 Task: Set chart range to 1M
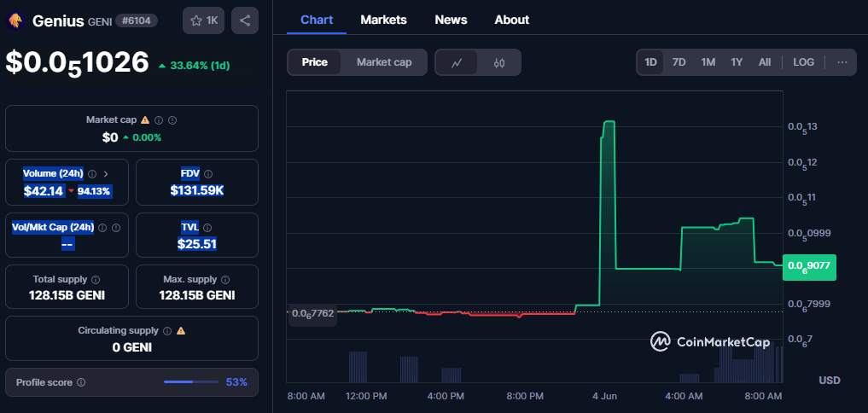pyautogui.click(x=708, y=62)
